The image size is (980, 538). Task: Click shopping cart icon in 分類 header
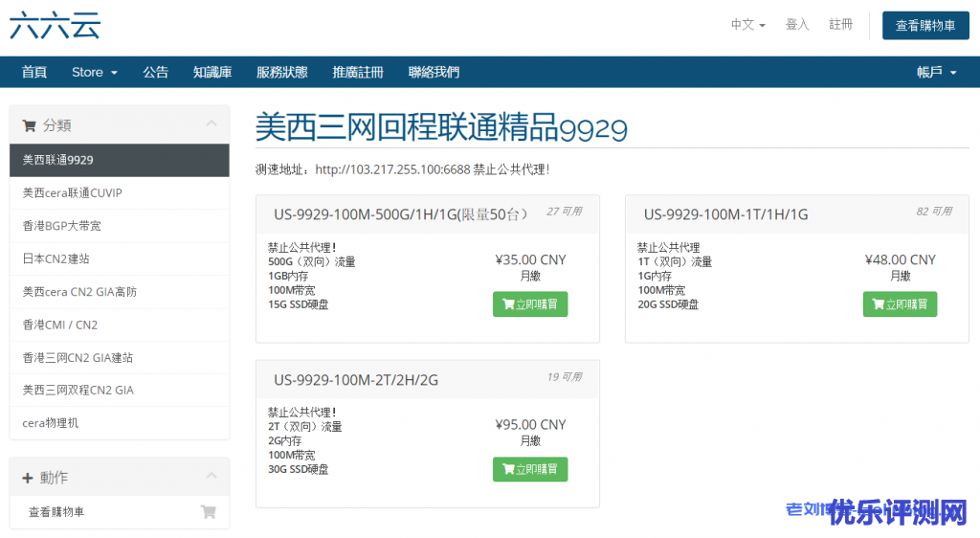(x=29, y=125)
